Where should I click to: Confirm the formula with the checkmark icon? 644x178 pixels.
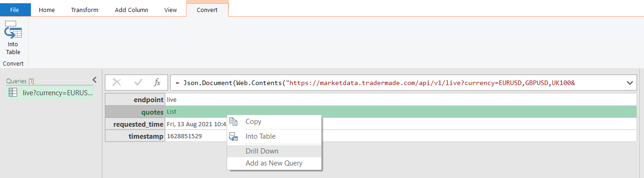pos(138,83)
